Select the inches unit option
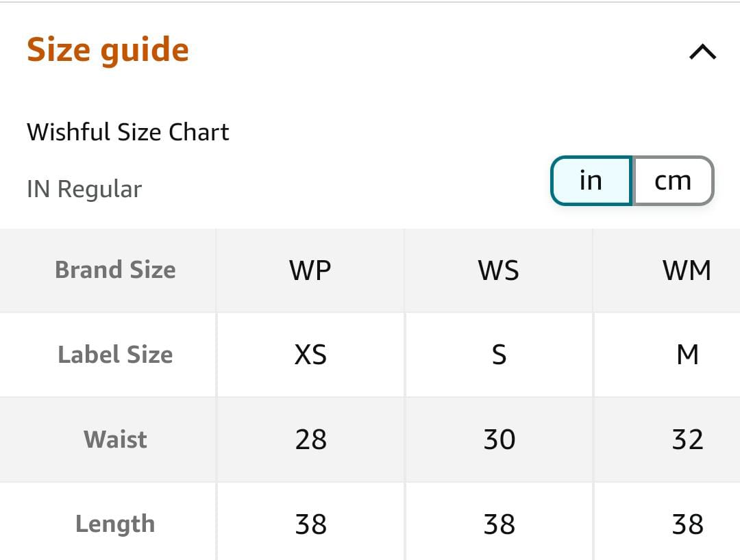The width and height of the screenshot is (740, 560). coord(591,181)
